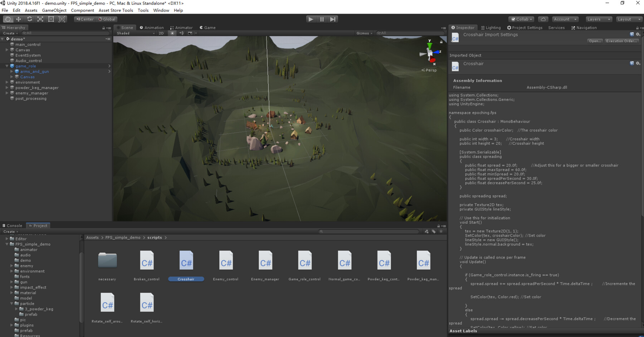Image resolution: width=644 pixels, height=337 pixels.
Task: Click the Open... script button
Action: click(x=595, y=41)
